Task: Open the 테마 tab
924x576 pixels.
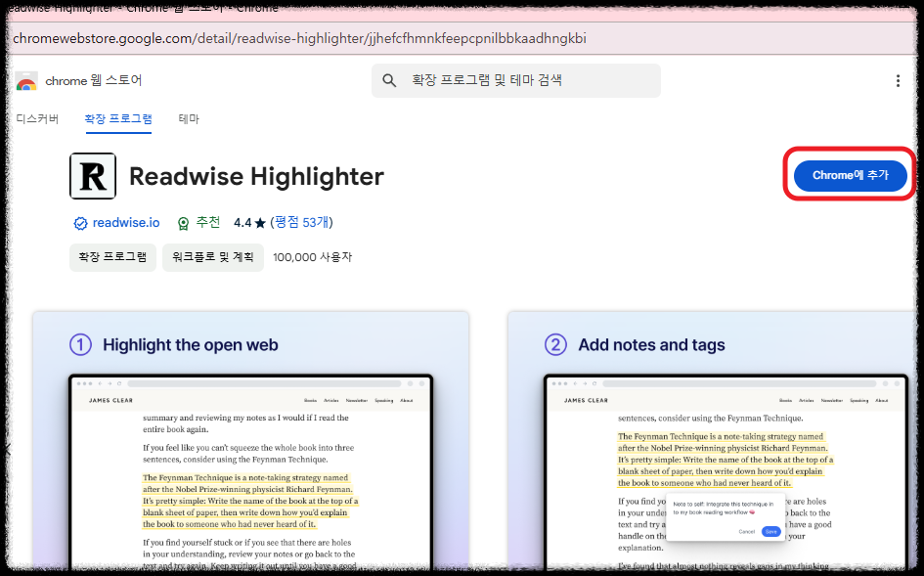Action: click(x=189, y=118)
